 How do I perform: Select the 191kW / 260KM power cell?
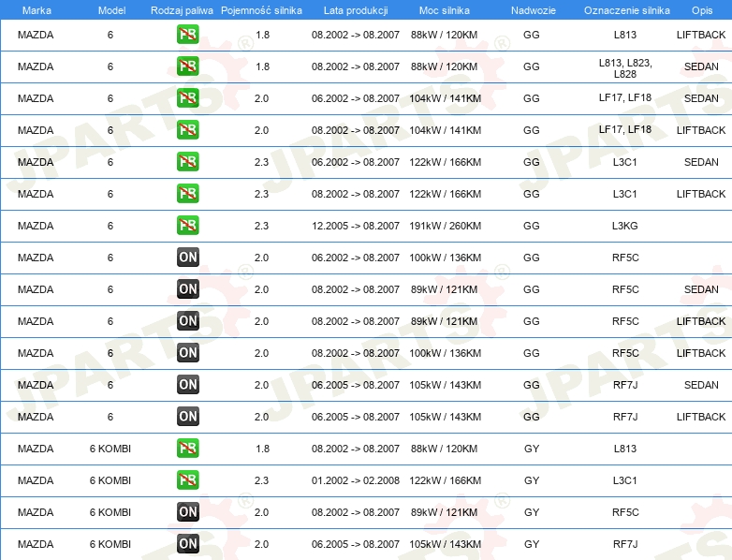[x=445, y=226]
